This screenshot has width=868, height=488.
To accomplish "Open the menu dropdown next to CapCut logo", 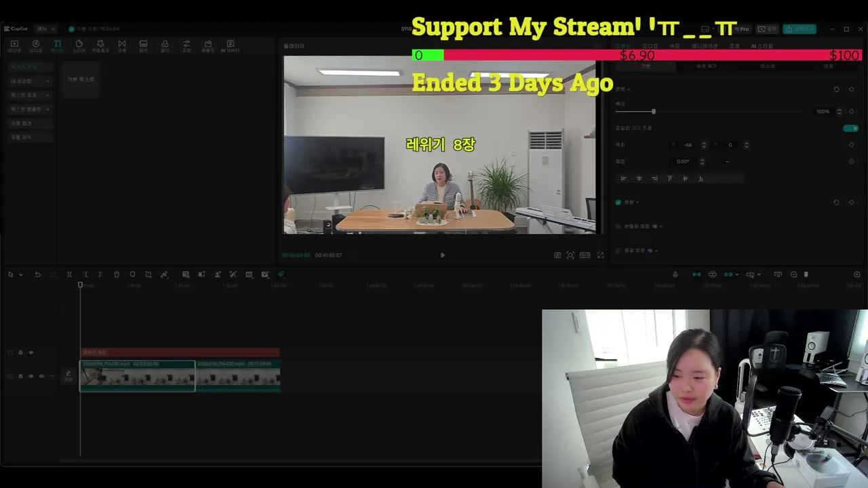I will pyautogui.click(x=46, y=28).
